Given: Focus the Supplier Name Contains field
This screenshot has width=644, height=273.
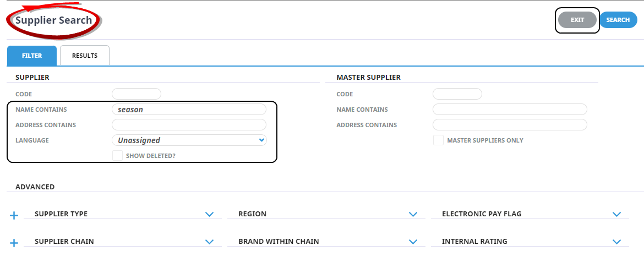Looking at the screenshot, I should pyautogui.click(x=189, y=110).
